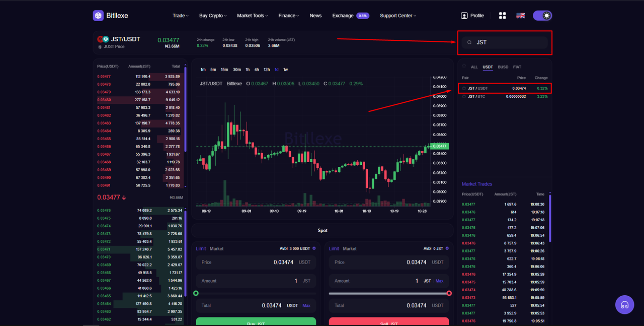Image resolution: width=644 pixels, height=326 pixels.
Task: Click the sell Price input field
Action: 389,262
